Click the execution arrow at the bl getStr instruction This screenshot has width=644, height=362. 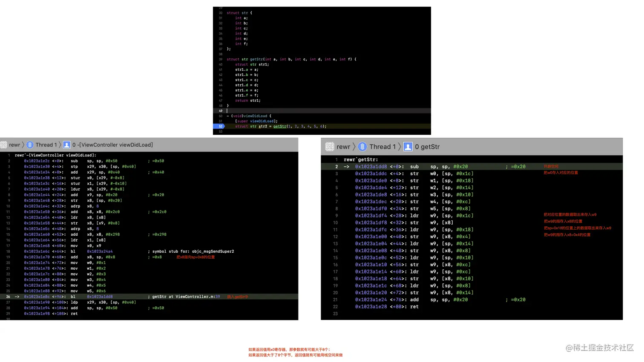[17, 296]
